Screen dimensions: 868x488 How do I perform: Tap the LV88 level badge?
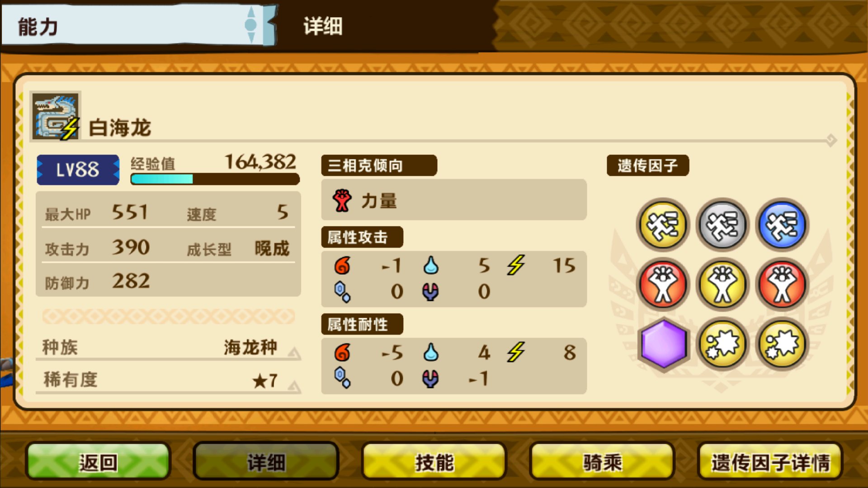(x=78, y=170)
